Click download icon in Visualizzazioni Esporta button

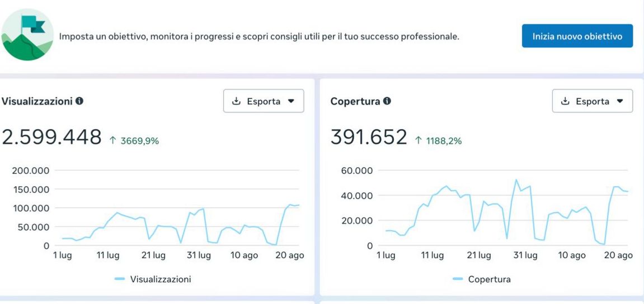point(236,101)
